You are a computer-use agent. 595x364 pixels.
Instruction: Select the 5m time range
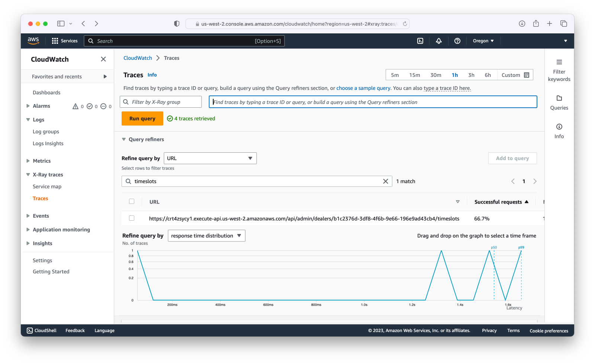pos(395,75)
